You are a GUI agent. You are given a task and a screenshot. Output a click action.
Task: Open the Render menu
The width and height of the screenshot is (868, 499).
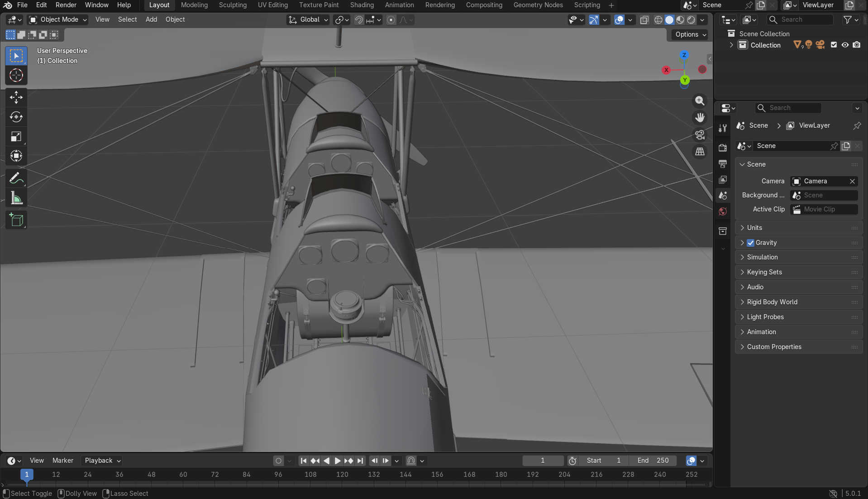tap(66, 5)
